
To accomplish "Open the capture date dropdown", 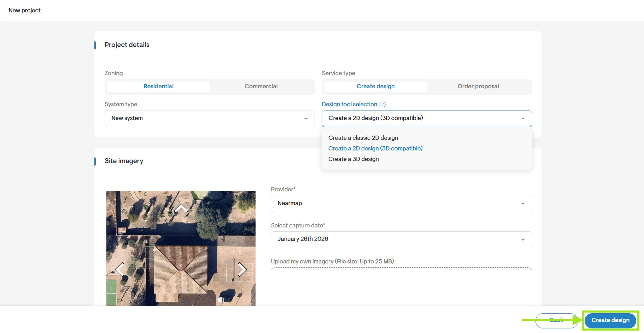I will point(401,240).
